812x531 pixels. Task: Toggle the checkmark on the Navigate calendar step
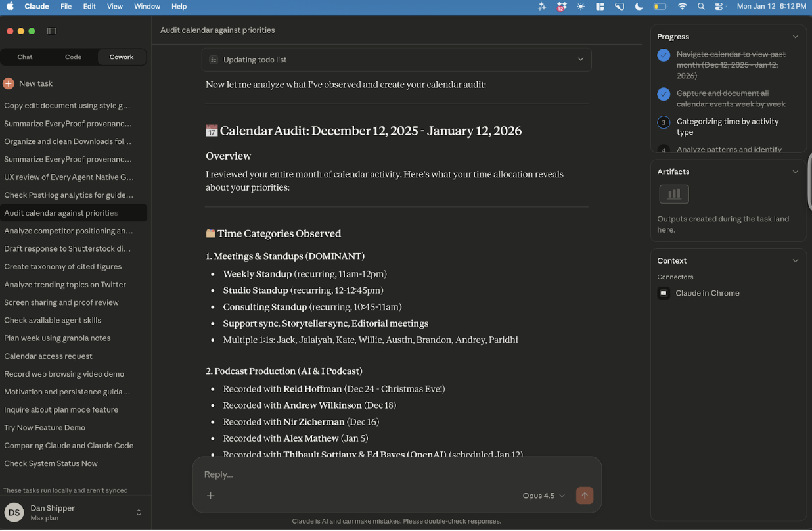pos(664,55)
